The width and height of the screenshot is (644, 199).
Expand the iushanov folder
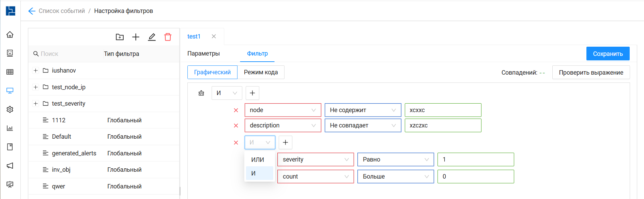[36, 71]
